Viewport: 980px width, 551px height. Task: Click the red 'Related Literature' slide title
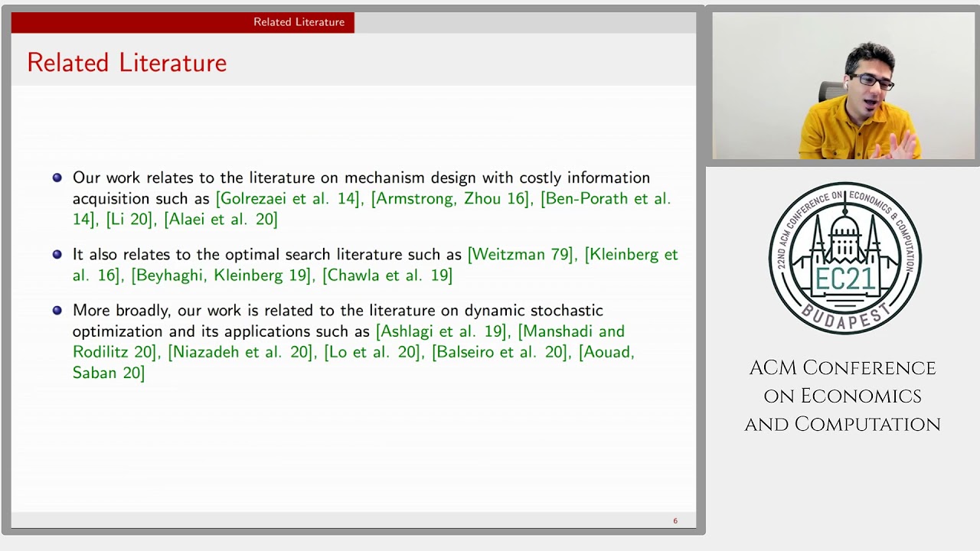(127, 63)
